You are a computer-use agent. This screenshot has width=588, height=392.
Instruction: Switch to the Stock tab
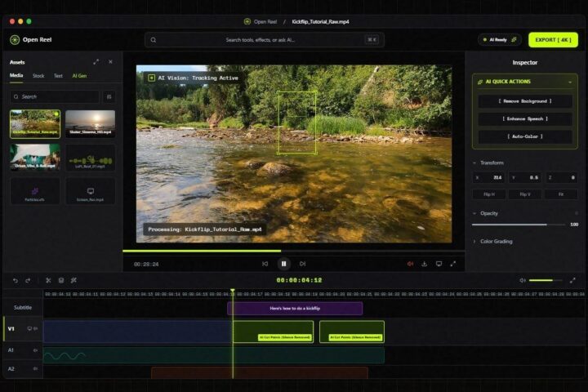click(x=38, y=76)
